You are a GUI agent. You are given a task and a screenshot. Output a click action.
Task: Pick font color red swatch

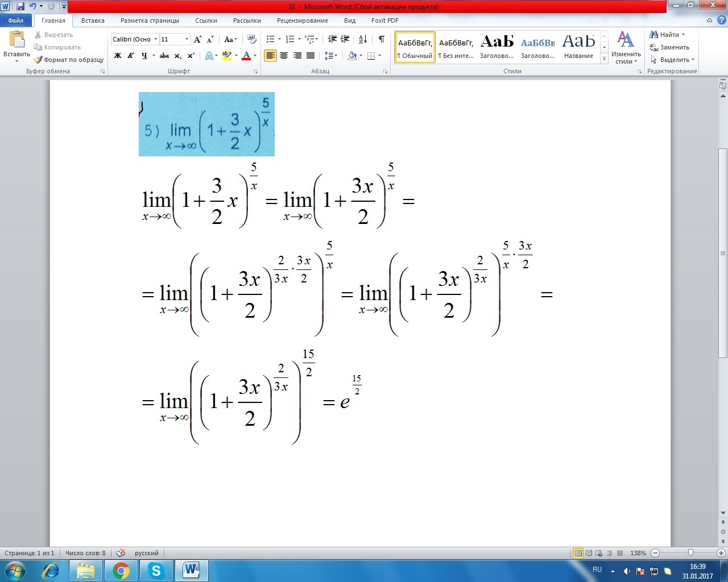point(246,56)
